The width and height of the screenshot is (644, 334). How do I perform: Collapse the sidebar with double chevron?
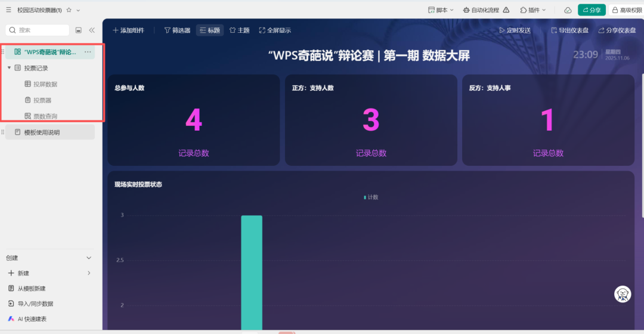coord(92,30)
